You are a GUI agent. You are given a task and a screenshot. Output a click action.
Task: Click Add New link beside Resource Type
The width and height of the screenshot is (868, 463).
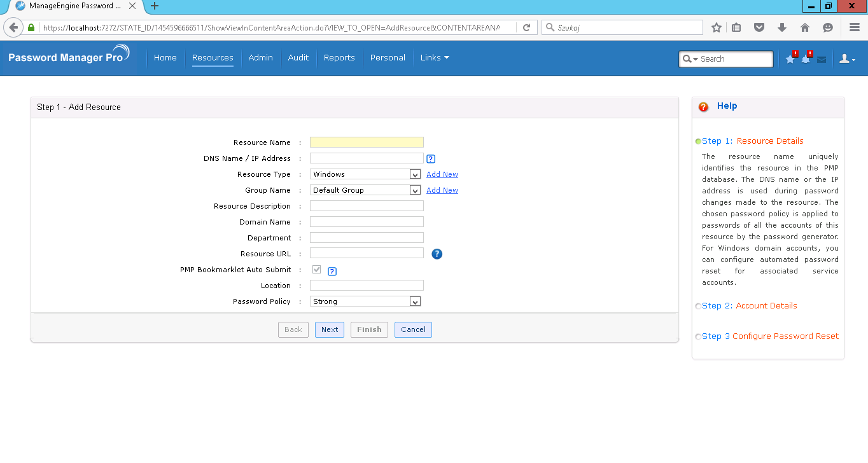(442, 174)
